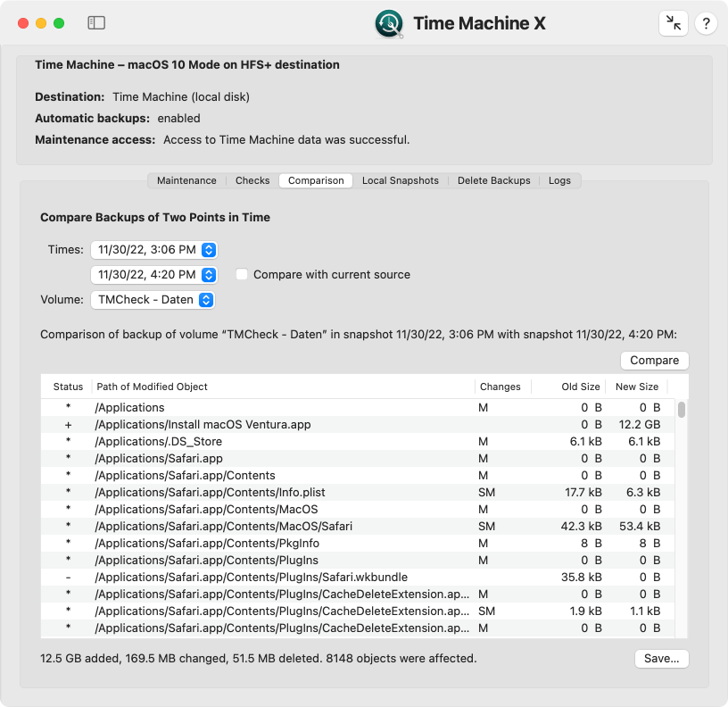The height and width of the screenshot is (707, 728).
Task: Click the collapse window arrows icon
Action: coord(674,22)
